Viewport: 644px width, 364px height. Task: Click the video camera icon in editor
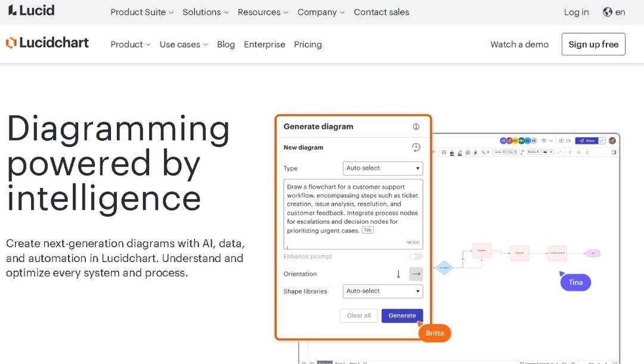point(568,140)
